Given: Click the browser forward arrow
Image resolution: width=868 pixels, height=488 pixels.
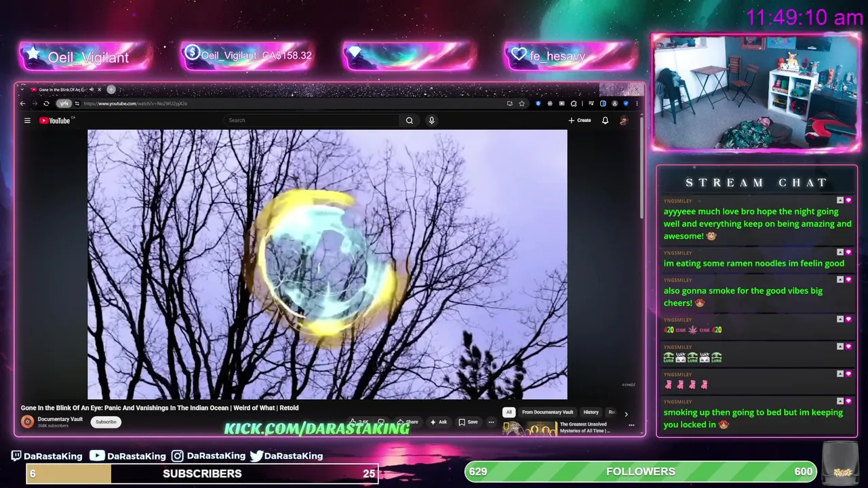Looking at the screenshot, I should 35,104.
